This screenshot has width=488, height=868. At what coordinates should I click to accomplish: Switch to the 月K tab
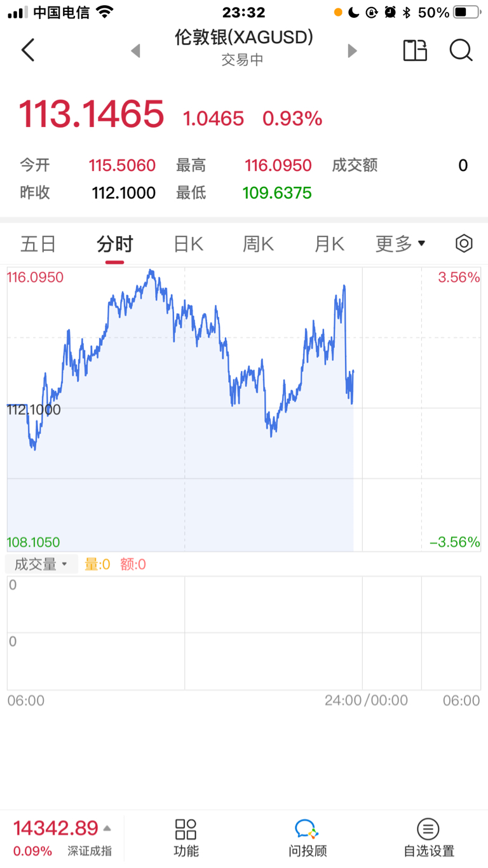[x=329, y=243]
